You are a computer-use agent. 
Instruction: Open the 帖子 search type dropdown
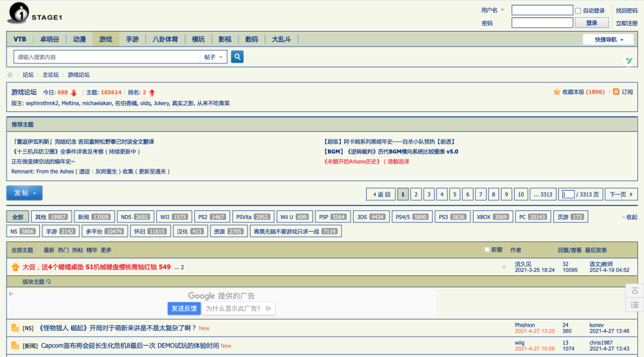pos(213,57)
